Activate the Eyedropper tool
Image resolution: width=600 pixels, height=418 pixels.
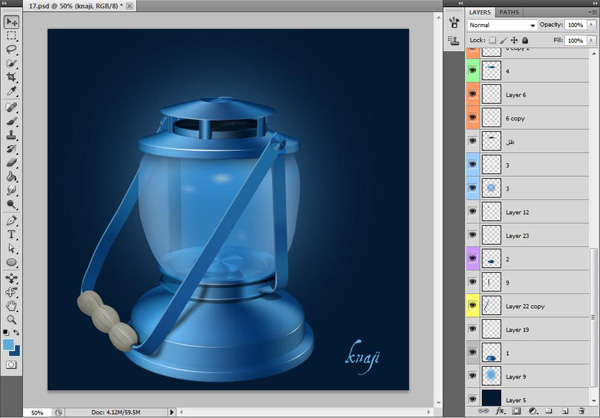11,90
